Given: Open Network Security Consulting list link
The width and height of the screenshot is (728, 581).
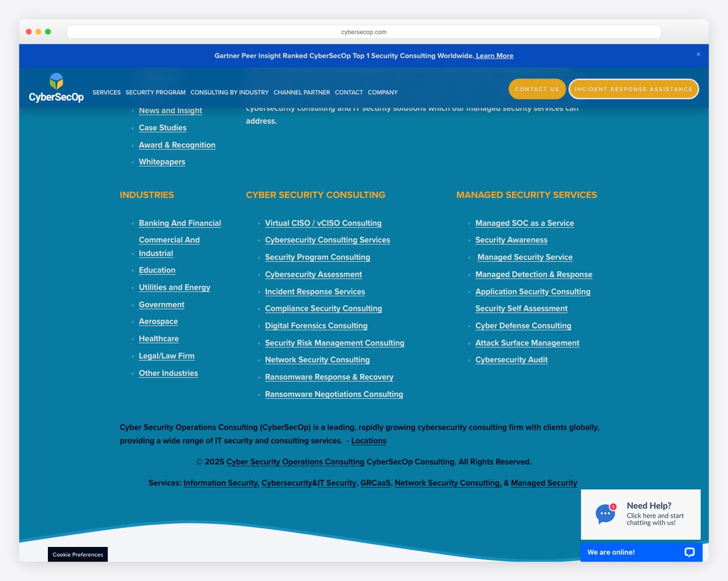Looking at the screenshot, I should pos(317,360).
